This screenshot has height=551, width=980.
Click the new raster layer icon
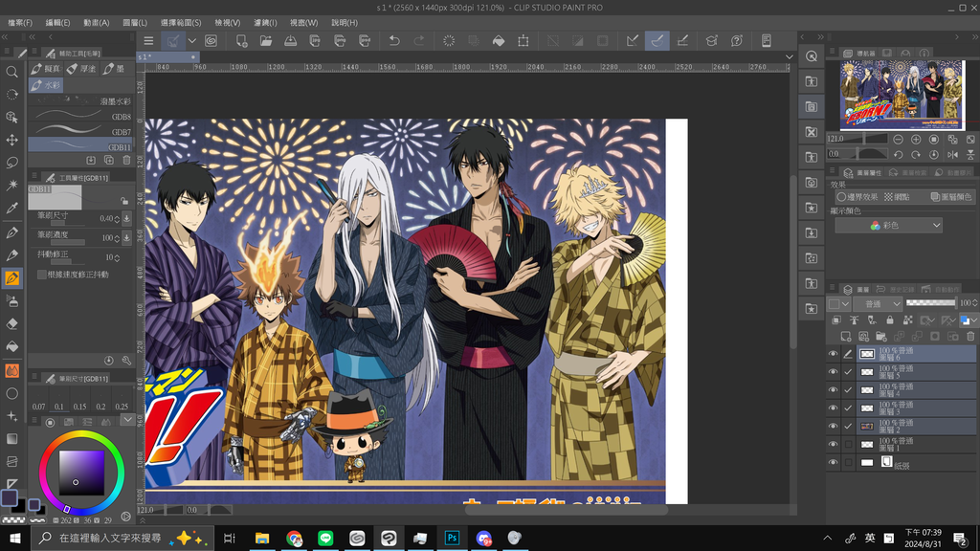pos(846,337)
